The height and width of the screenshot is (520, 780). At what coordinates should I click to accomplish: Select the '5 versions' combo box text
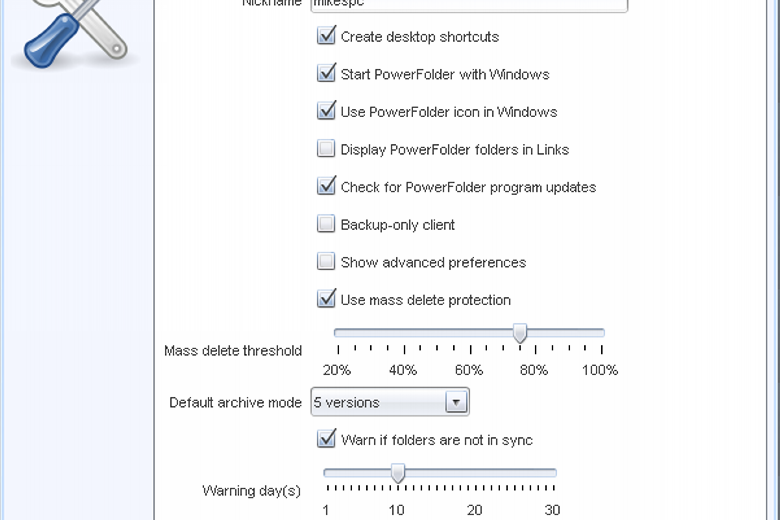pyautogui.click(x=346, y=403)
